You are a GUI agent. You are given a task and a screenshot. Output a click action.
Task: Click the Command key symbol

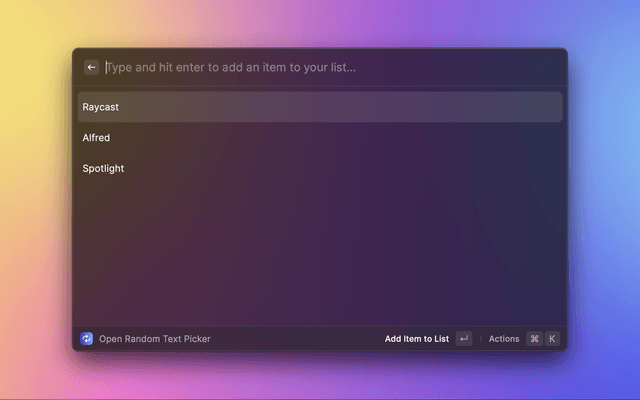pos(534,339)
